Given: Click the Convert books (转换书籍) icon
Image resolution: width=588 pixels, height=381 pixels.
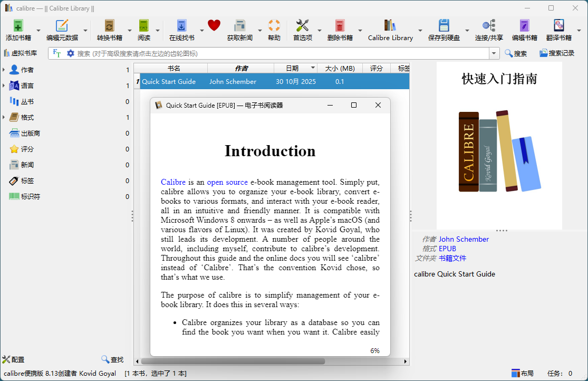Looking at the screenshot, I should tap(109, 26).
